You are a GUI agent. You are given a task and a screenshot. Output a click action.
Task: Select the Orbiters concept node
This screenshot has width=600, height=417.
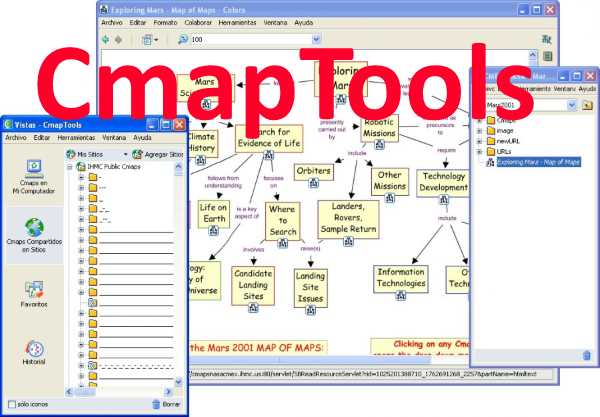(314, 171)
